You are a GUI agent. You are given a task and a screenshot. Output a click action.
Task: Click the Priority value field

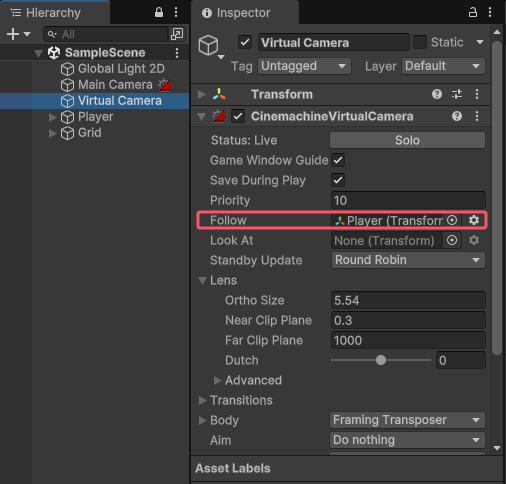408,200
